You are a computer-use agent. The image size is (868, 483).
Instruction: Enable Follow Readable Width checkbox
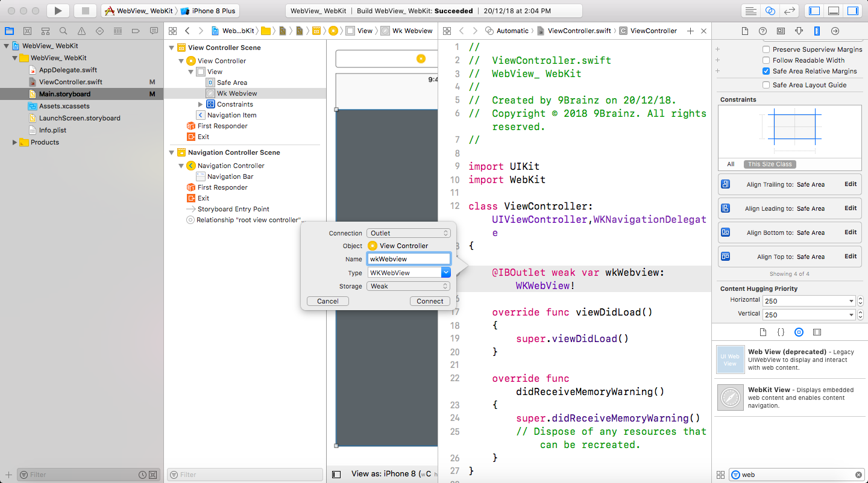[x=766, y=60]
